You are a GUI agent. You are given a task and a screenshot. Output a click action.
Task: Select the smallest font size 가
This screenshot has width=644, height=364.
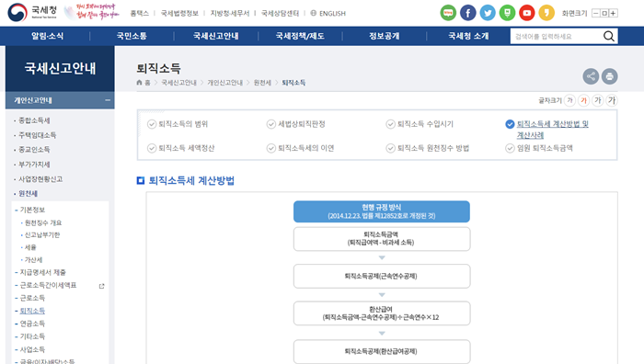pos(569,100)
